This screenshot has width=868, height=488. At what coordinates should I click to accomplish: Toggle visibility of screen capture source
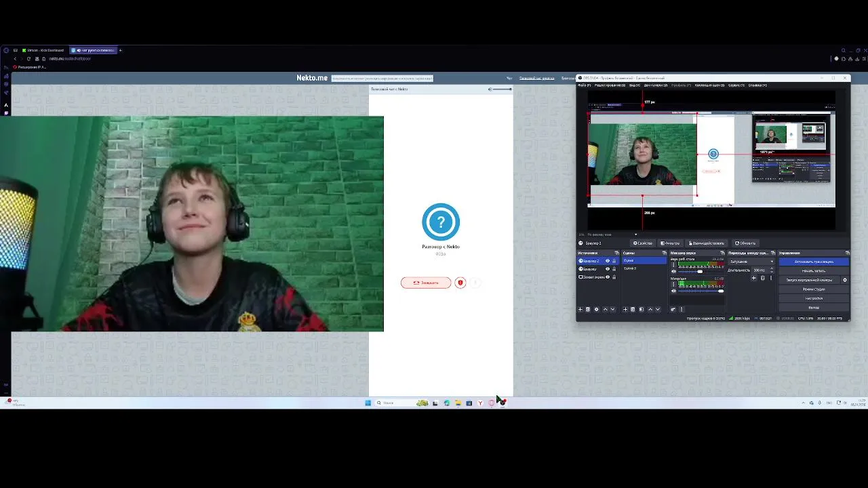(608, 277)
